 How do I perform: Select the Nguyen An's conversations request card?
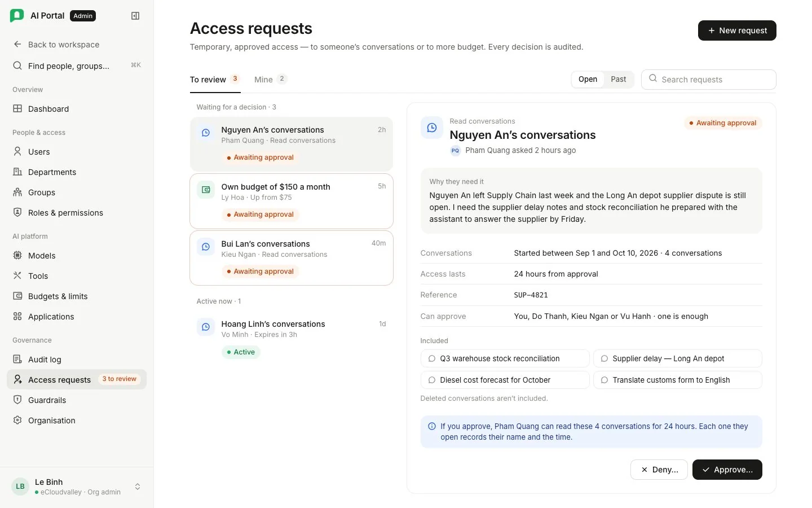(292, 144)
